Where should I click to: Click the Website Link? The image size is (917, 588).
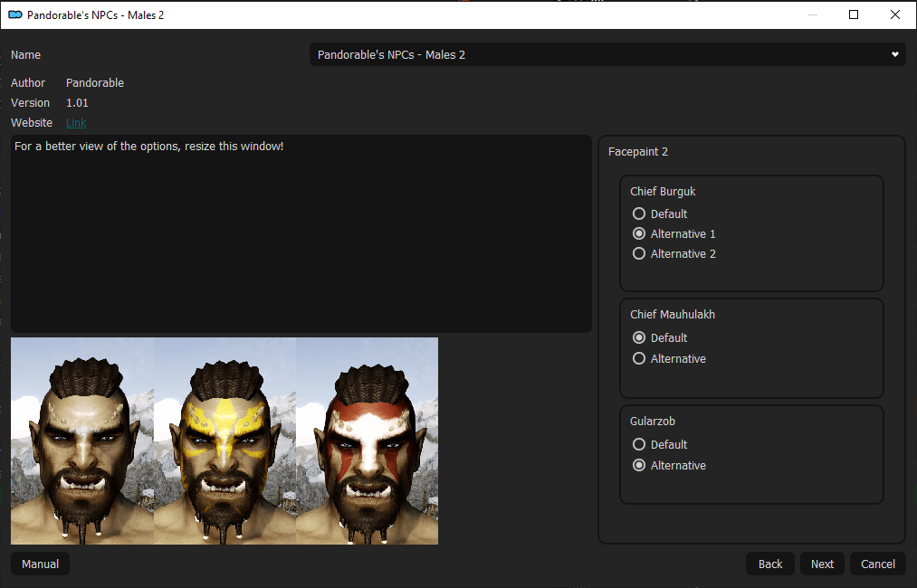[76, 123]
